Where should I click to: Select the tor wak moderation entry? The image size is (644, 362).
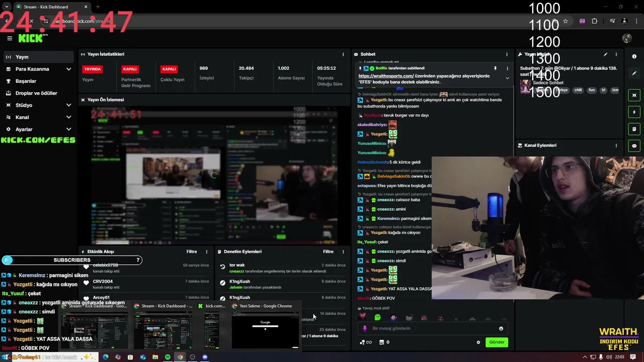point(282,267)
